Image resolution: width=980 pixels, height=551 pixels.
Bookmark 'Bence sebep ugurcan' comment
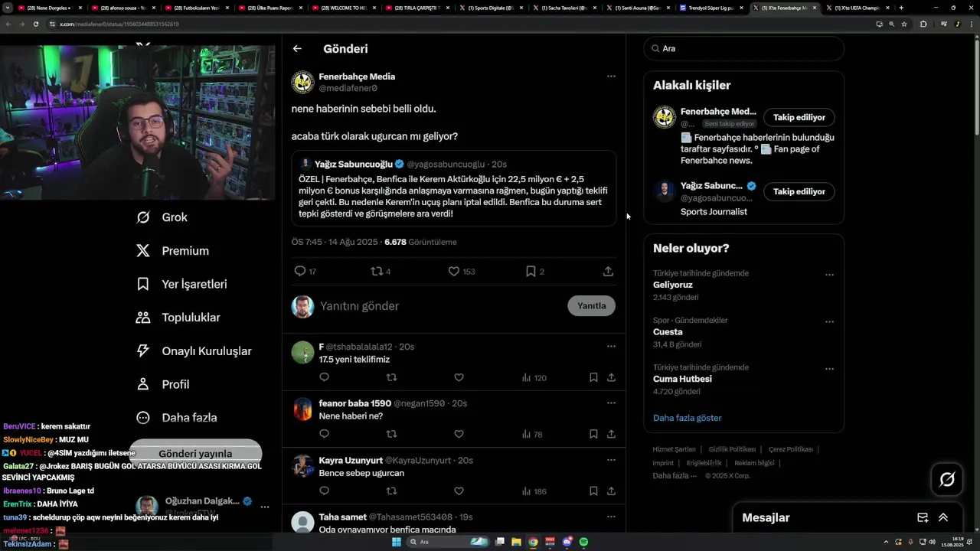(593, 491)
